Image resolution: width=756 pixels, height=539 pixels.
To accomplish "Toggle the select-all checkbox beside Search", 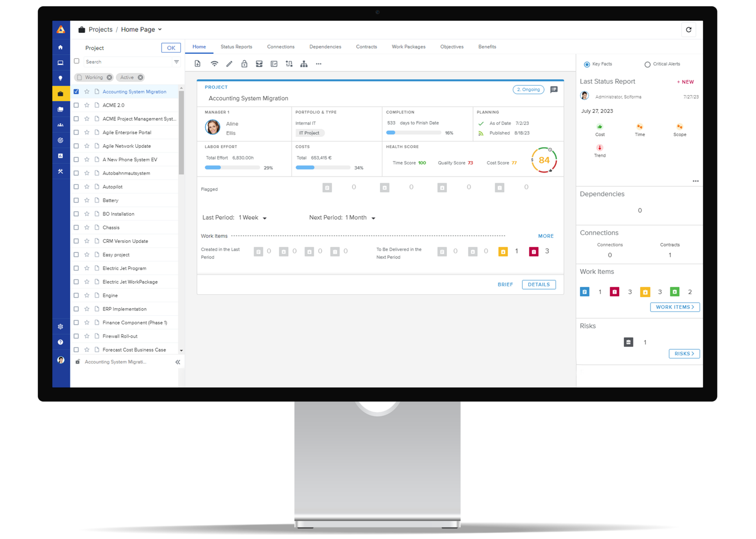I will [x=77, y=61].
